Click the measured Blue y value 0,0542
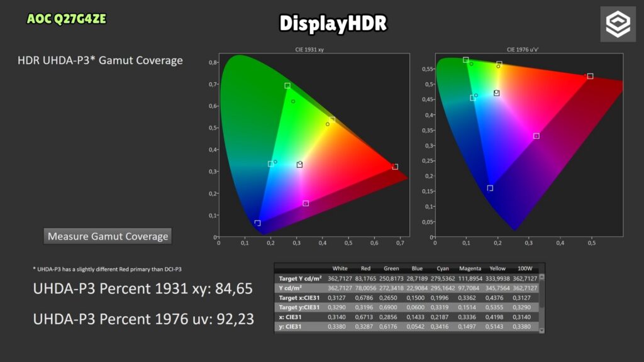 (x=415, y=327)
